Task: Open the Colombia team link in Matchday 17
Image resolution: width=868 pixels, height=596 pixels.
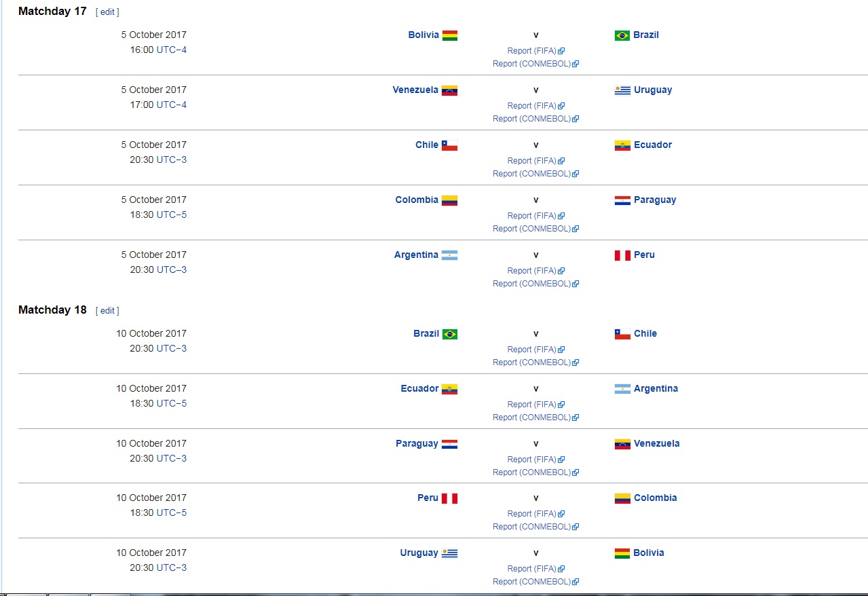Action: click(x=417, y=200)
